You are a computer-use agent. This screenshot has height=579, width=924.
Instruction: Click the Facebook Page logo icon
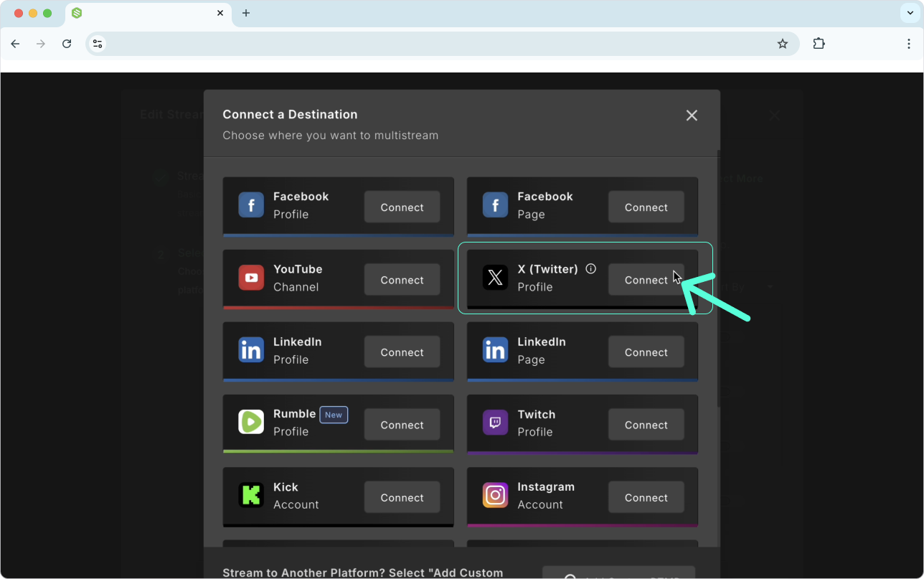tap(495, 205)
